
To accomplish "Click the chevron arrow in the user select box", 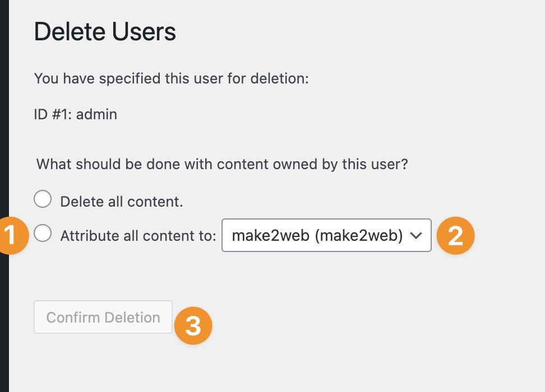I will (x=415, y=236).
